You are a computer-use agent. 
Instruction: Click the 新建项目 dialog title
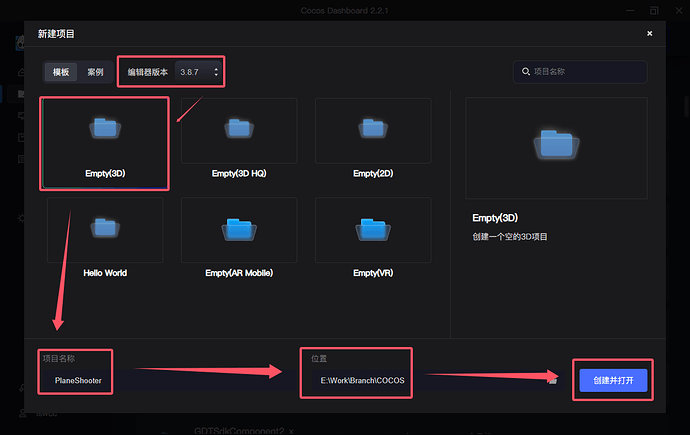(x=56, y=34)
